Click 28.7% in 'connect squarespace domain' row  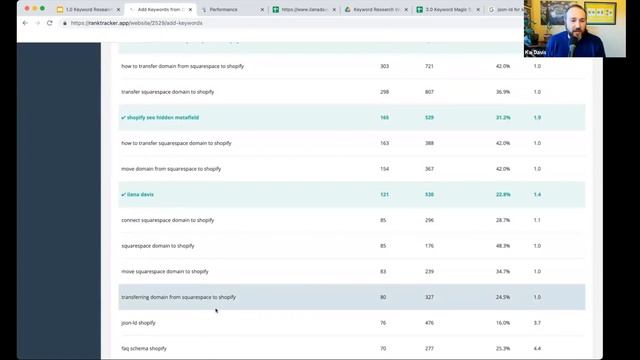503,220
